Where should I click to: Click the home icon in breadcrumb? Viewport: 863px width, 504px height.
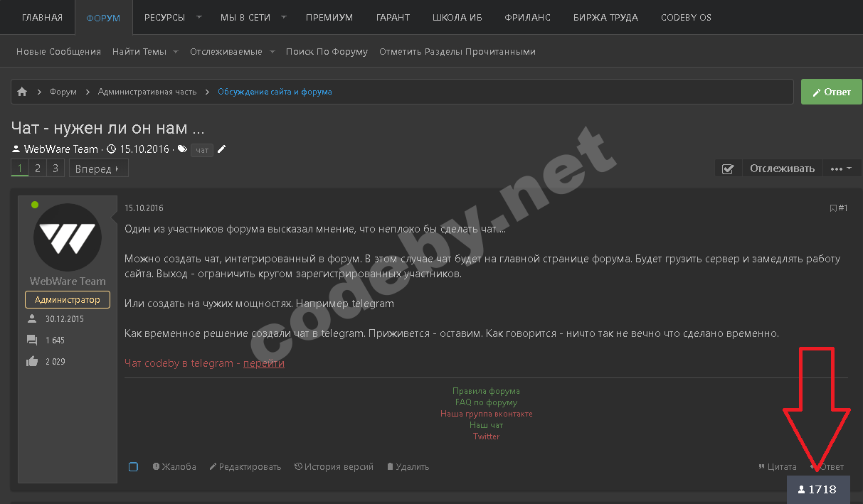[x=22, y=92]
